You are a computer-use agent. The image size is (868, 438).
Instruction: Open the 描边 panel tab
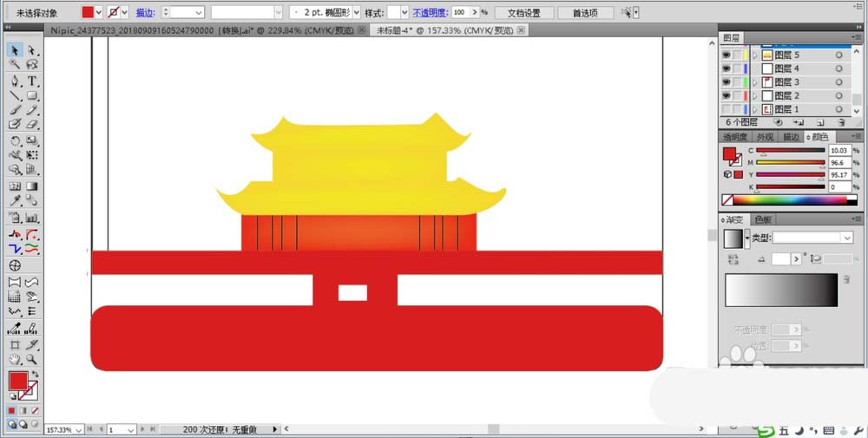click(791, 136)
